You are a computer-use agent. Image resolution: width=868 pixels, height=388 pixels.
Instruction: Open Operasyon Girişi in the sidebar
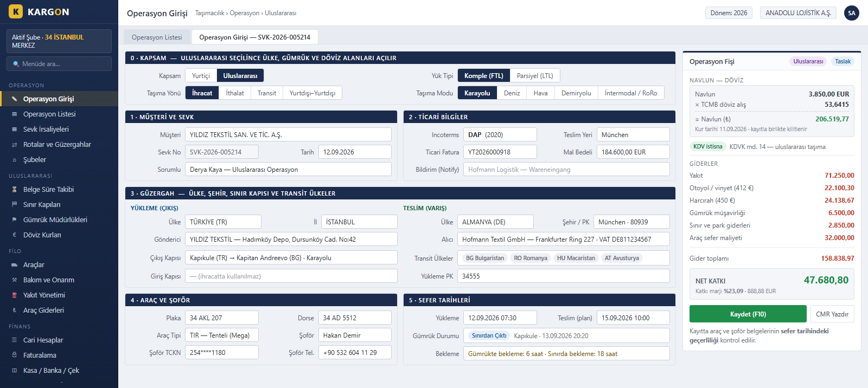click(59, 99)
